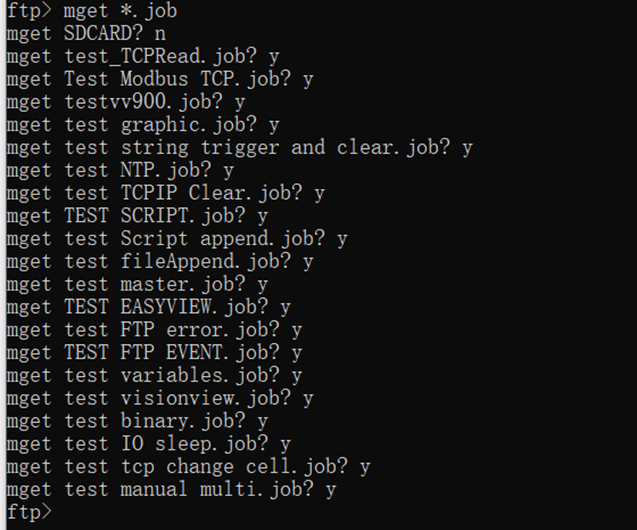This screenshot has width=637, height=530.
Task: Click the testvv900.job line
Action: click(125, 102)
